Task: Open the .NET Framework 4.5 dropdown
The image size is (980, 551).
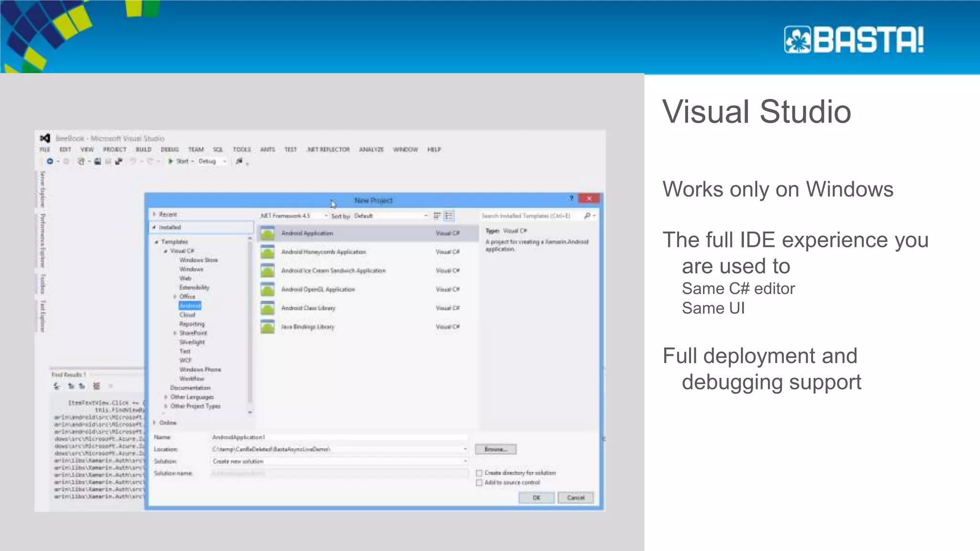Action: pos(293,216)
